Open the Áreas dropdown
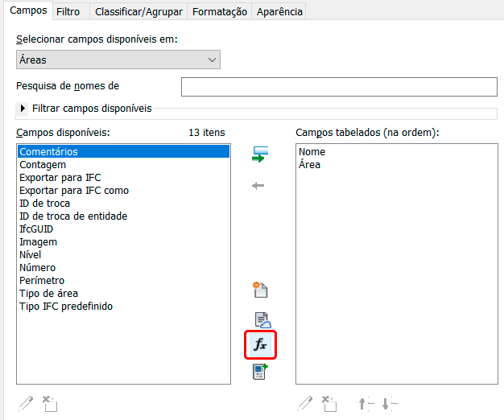This screenshot has width=504, height=420. pos(118,60)
